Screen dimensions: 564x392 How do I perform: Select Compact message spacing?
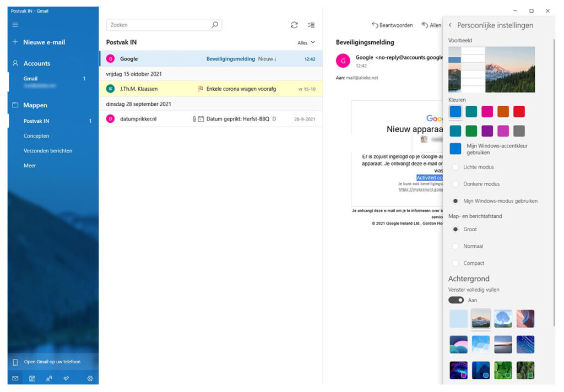(x=455, y=263)
